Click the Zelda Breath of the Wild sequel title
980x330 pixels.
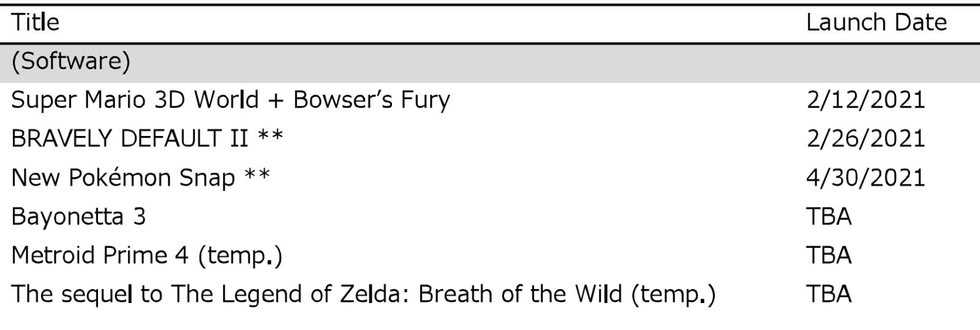(318, 294)
